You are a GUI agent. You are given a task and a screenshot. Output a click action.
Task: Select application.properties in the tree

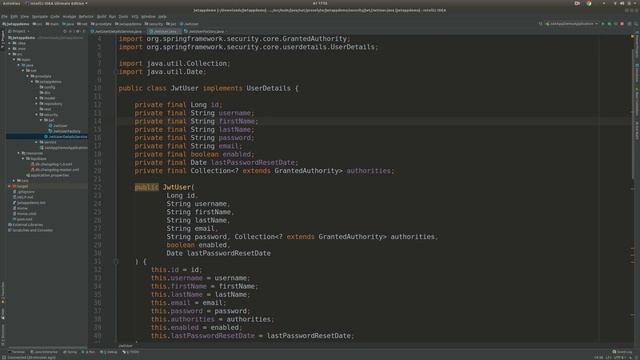(47, 175)
